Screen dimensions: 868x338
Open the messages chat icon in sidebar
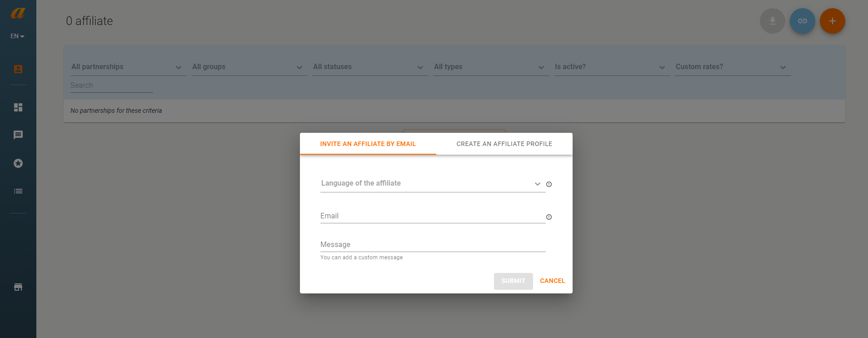(18, 135)
